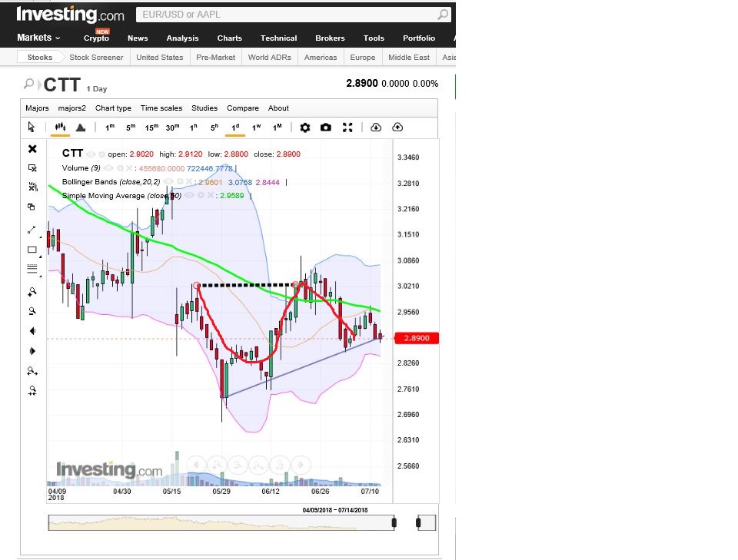Open the majors2 dropdown menu

[x=72, y=108]
